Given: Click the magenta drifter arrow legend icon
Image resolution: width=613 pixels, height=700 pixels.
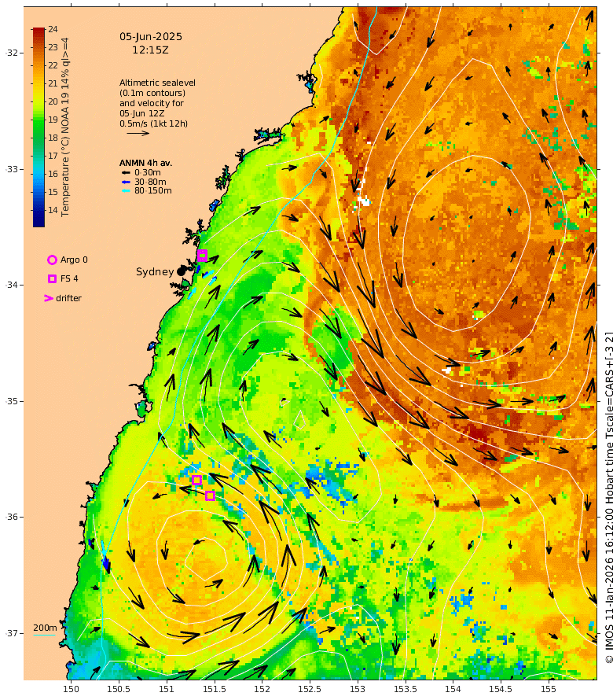Looking at the screenshot, I should click(49, 298).
